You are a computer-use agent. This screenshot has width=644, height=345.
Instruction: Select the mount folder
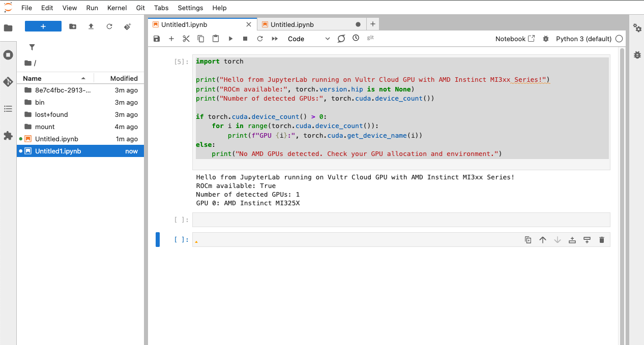pyautogui.click(x=80, y=127)
